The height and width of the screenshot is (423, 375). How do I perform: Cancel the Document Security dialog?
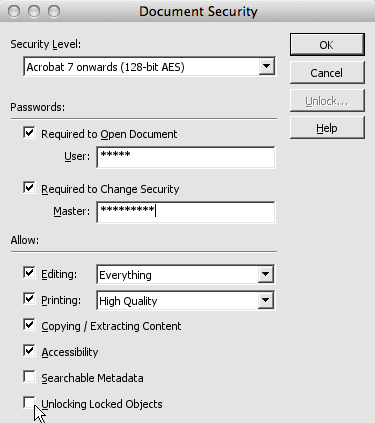click(x=327, y=73)
